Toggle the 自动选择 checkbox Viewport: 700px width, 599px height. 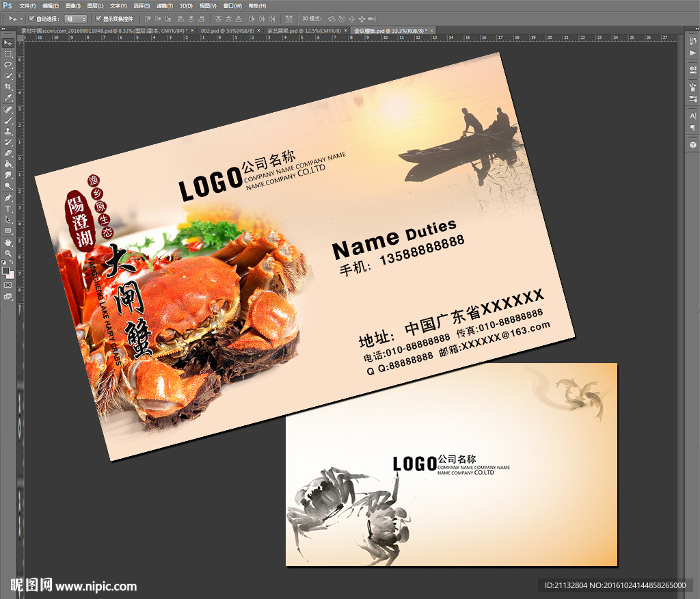(31, 18)
